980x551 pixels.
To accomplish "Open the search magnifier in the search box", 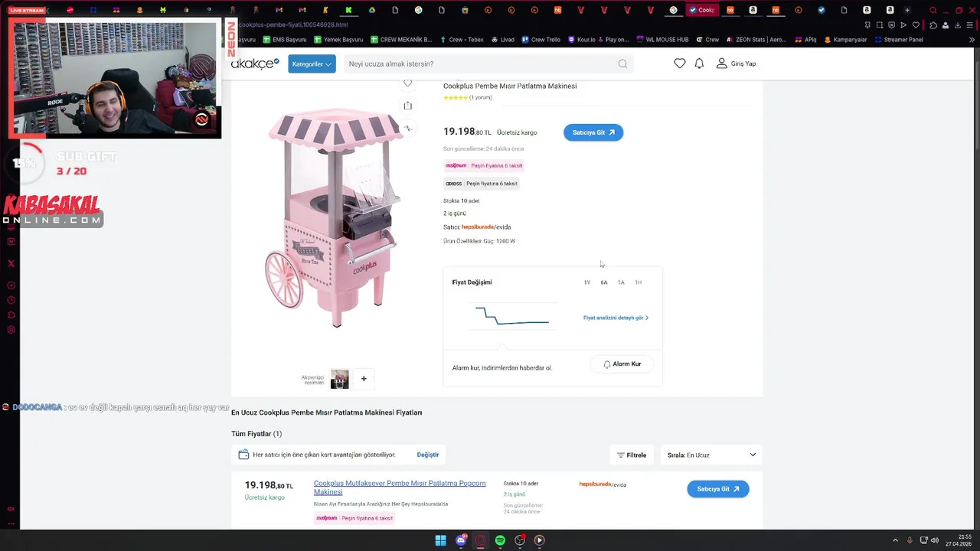I will coord(622,64).
